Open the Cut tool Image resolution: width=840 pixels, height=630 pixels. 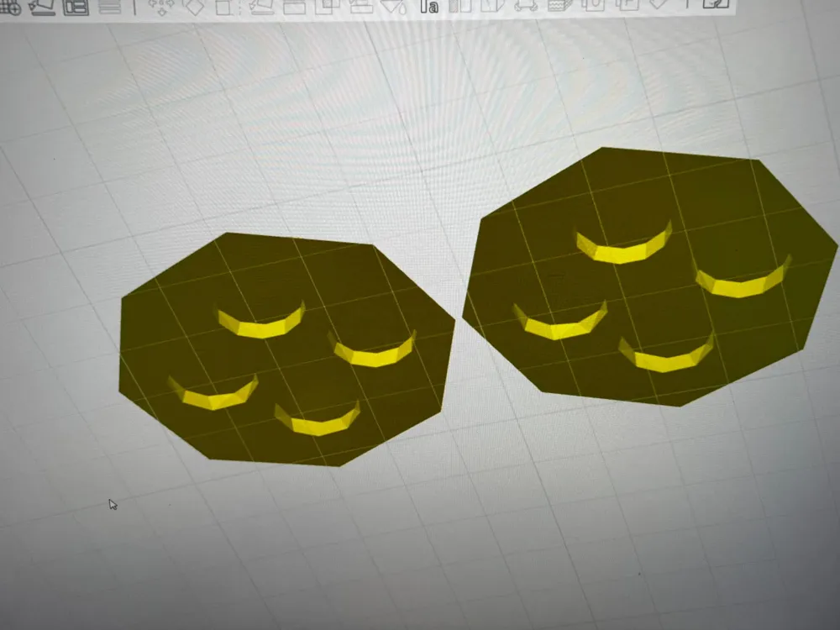(293, 7)
